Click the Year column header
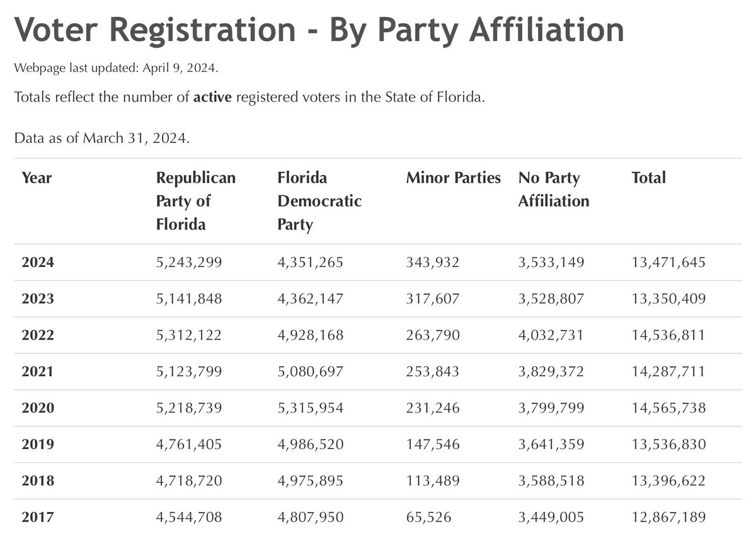Screen dimensions: 756x541 (37, 178)
